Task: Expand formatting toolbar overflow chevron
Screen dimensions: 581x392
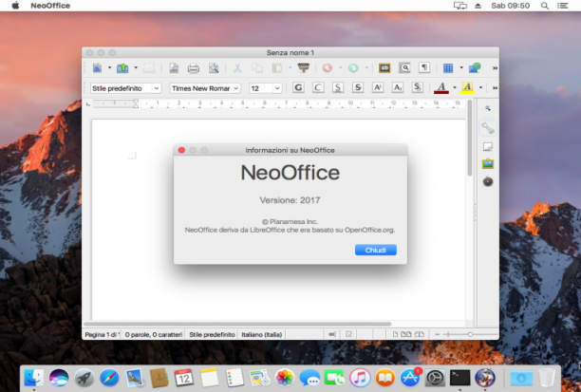Action: coord(495,88)
